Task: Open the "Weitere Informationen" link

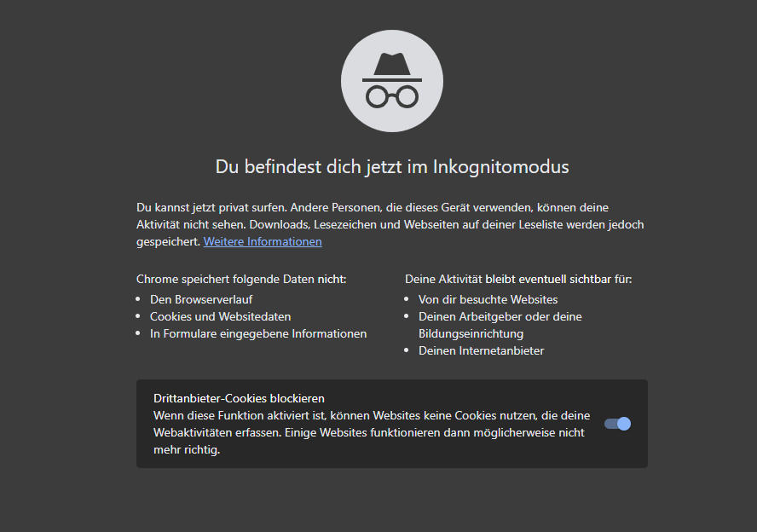Action: tap(263, 241)
